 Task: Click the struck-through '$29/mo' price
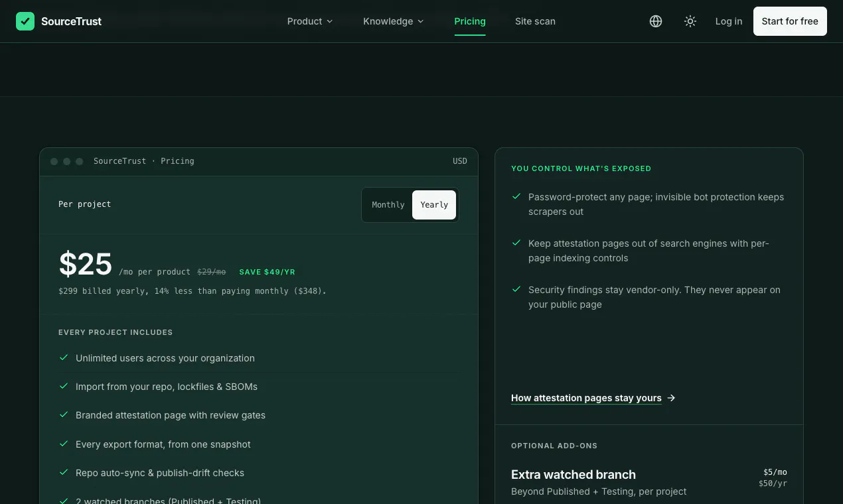click(x=211, y=272)
